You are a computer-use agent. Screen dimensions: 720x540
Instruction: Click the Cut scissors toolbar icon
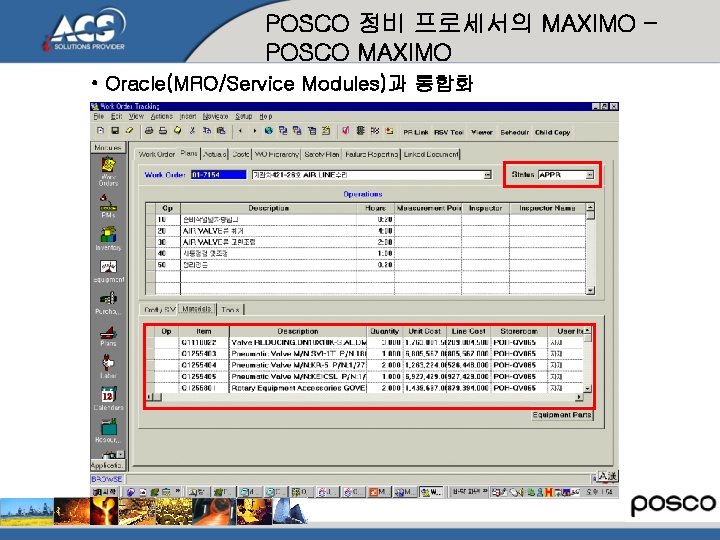(x=192, y=131)
